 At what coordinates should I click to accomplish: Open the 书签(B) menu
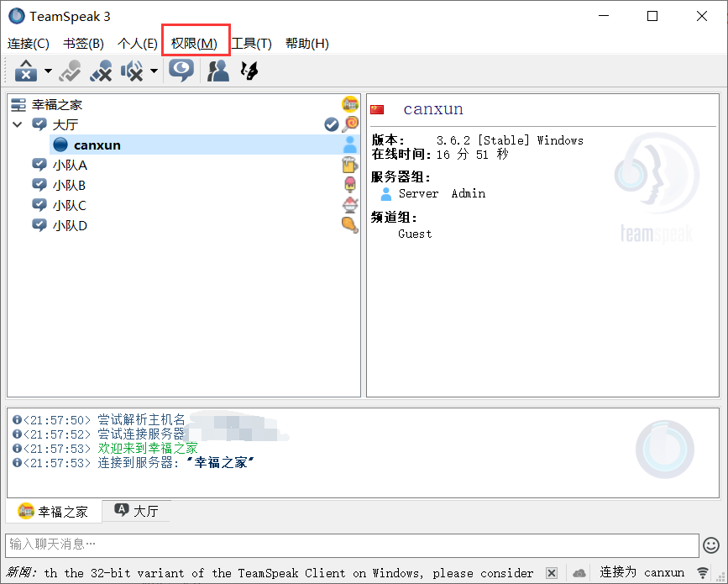point(84,44)
